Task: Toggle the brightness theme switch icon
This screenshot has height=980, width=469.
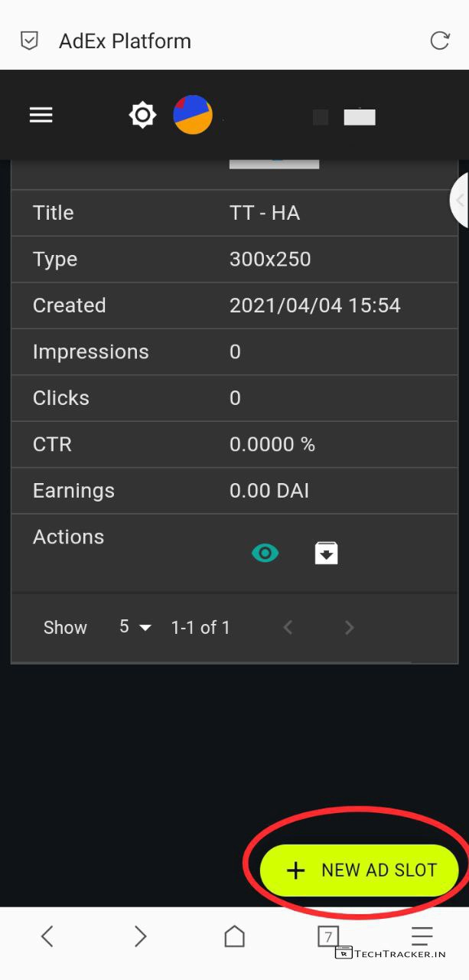Action: (142, 116)
